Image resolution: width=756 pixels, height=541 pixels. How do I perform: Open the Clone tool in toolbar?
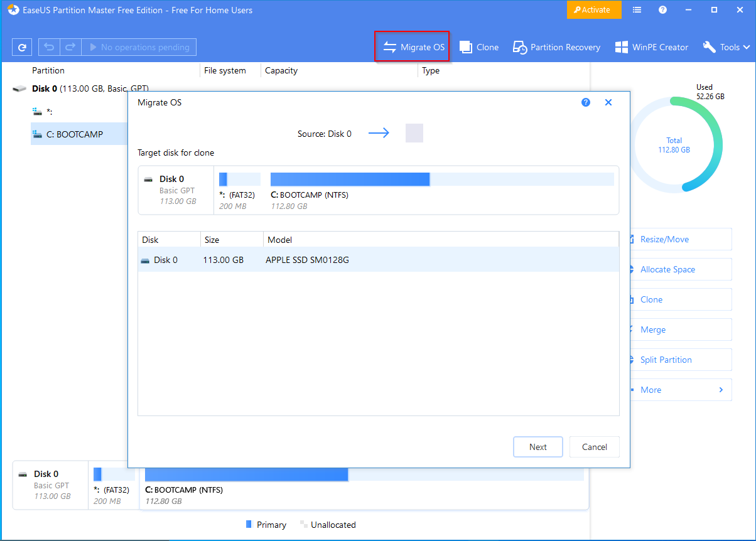[x=479, y=47]
